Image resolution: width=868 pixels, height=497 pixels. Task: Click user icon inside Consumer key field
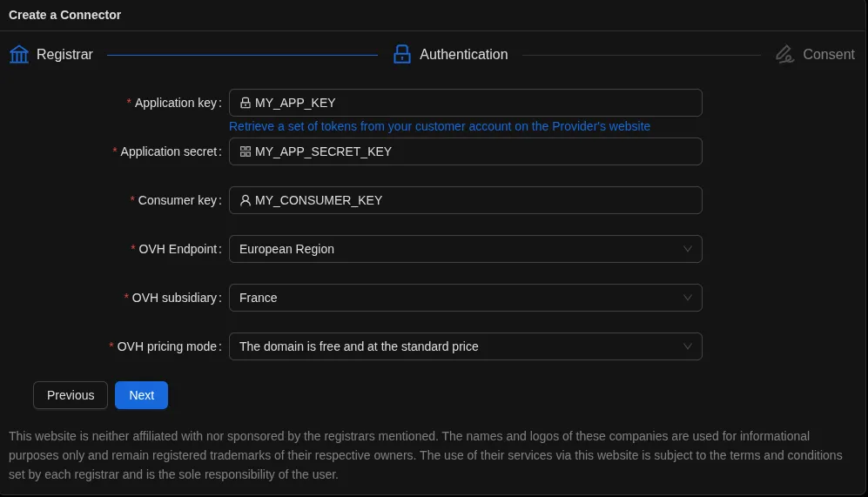pyautogui.click(x=246, y=200)
